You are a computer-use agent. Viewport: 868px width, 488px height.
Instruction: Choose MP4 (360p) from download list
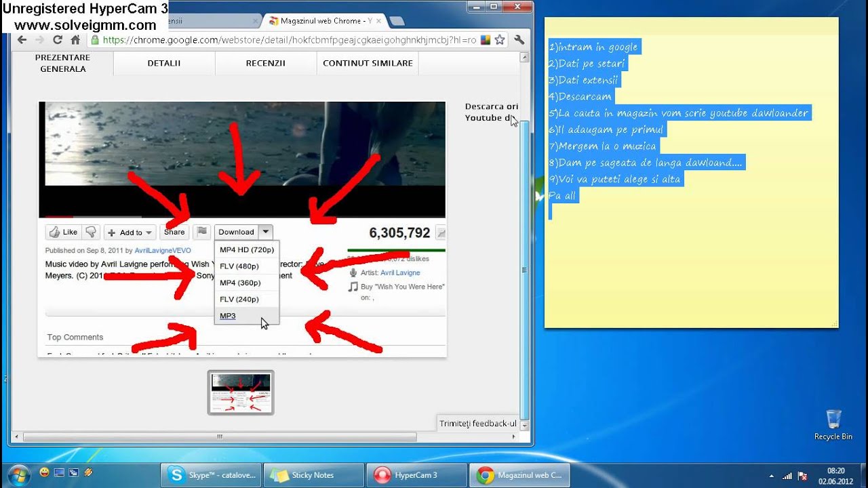tap(247, 283)
